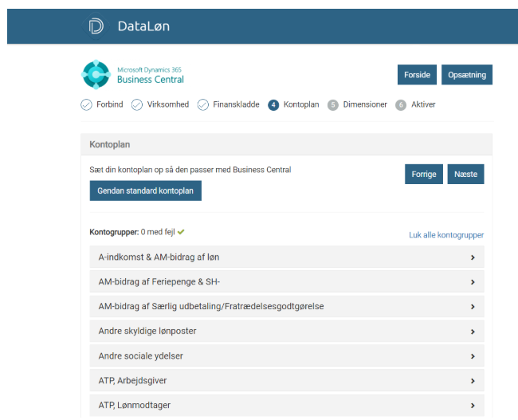Screen dimensions: 518x420
Task: Open the Andre sociale ydelser account group
Action: tap(286, 355)
